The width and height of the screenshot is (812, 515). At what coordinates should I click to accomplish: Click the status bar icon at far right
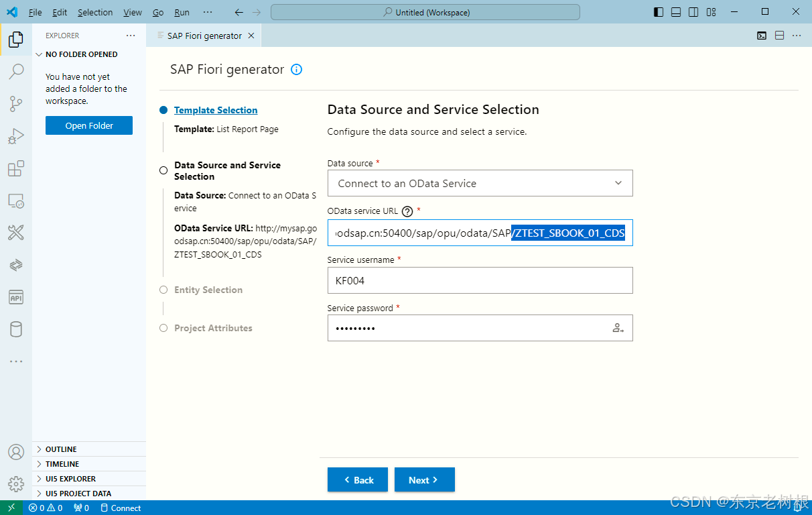tap(798, 508)
